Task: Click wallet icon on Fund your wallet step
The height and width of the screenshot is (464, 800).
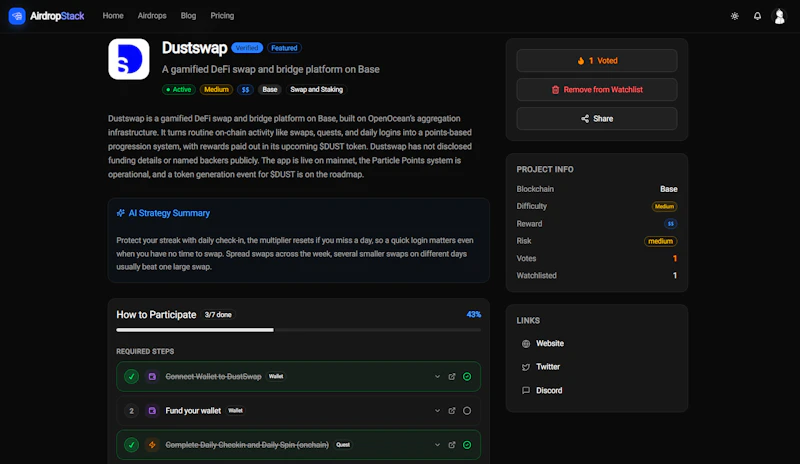Action: click(152, 411)
